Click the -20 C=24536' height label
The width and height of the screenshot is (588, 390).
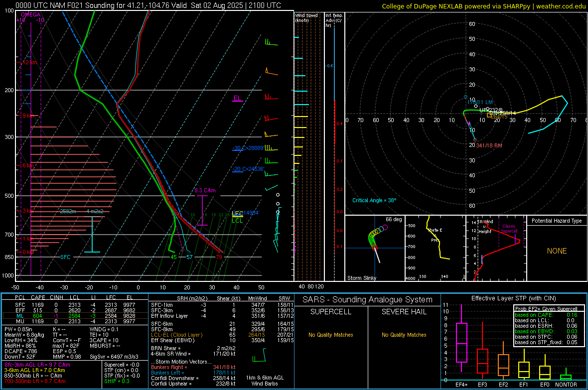pos(248,169)
